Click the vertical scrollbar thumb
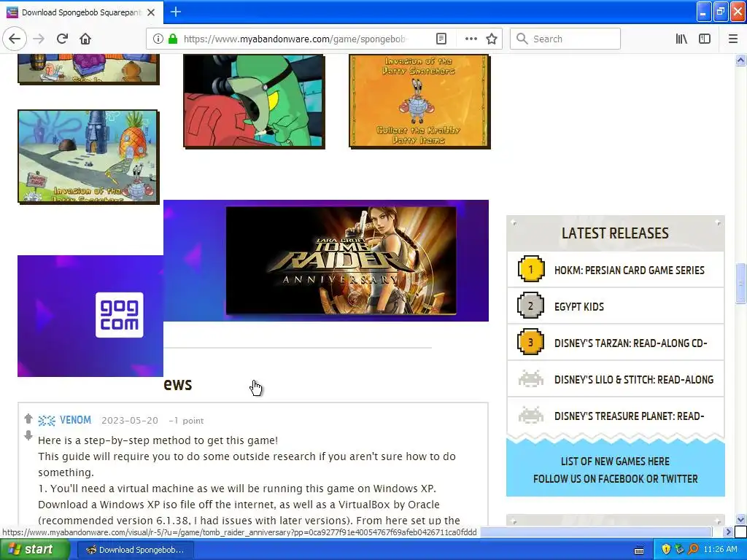 pos(740,284)
